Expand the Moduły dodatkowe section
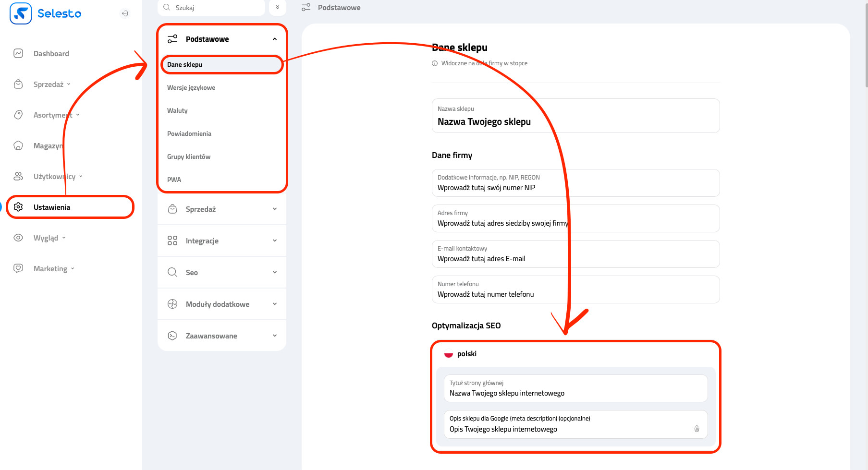The image size is (868, 470). (x=274, y=304)
